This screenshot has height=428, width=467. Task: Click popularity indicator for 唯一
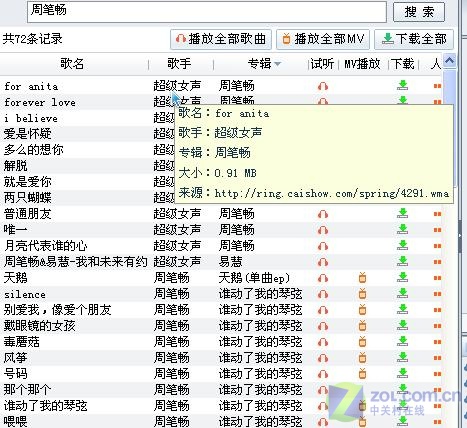(437, 230)
